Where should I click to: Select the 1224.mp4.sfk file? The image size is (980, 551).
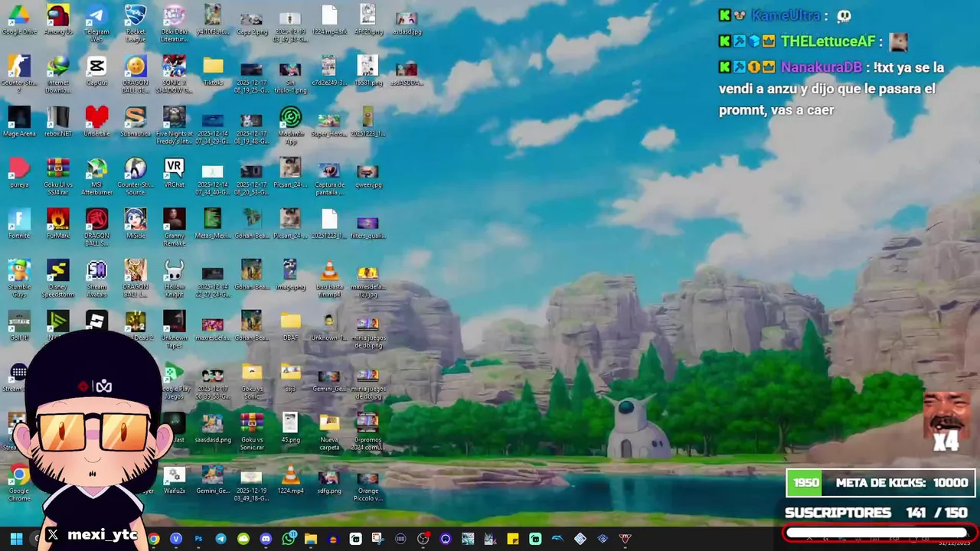point(328,20)
